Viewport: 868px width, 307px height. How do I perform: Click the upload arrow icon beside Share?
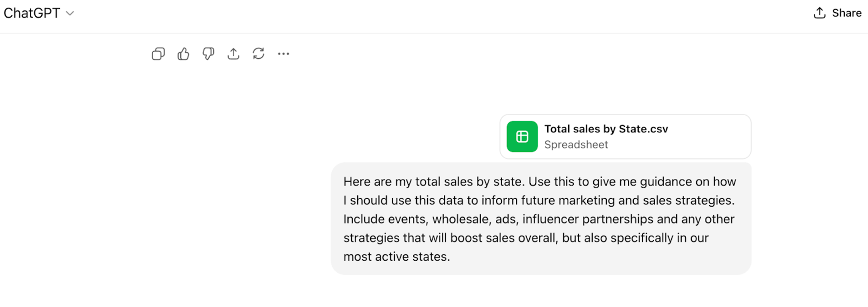tap(819, 13)
